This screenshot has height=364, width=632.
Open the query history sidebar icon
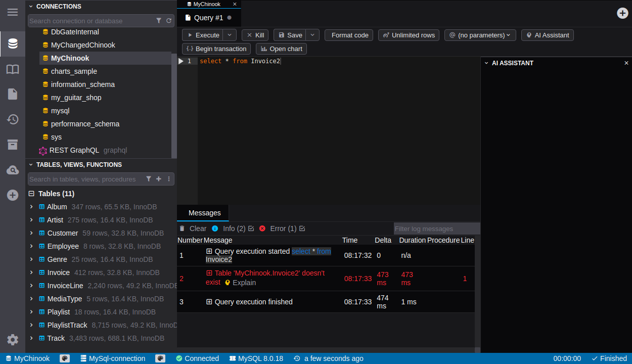coord(13,119)
